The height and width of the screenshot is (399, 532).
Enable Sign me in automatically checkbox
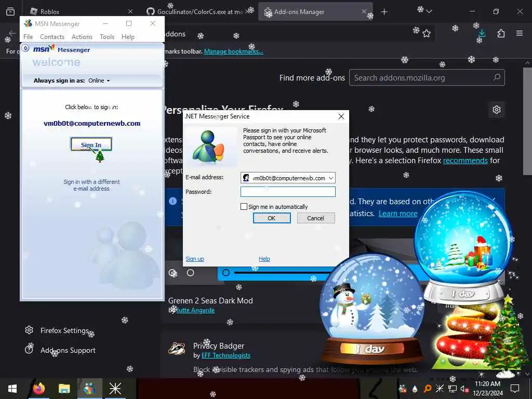(244, 207)
